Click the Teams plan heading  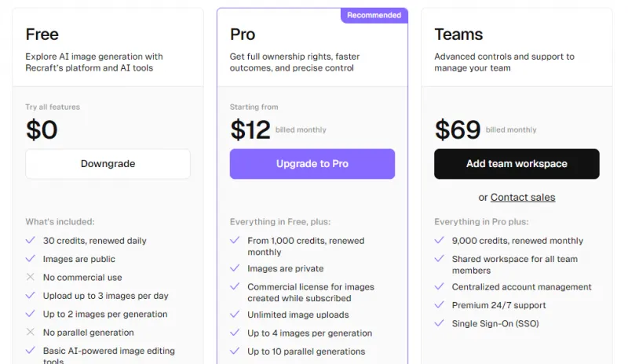(458, 35)
